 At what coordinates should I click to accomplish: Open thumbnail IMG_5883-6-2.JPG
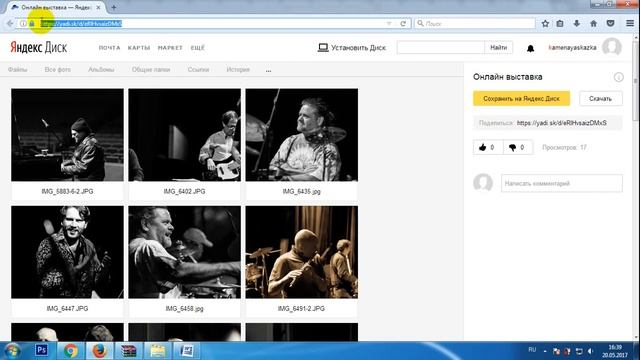[67, 135]
